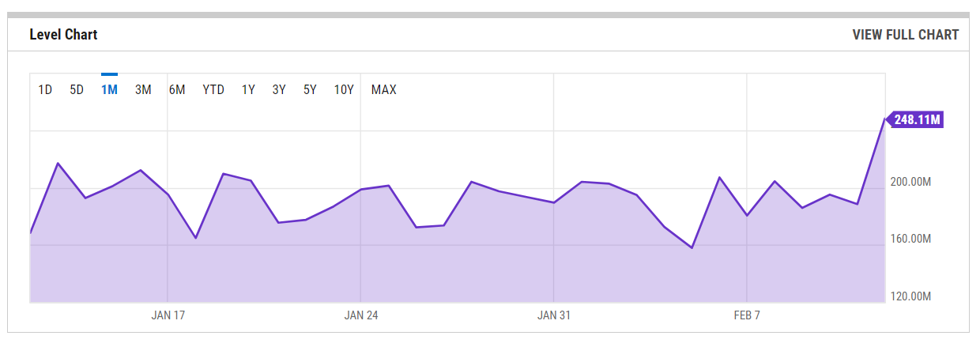Select MAX time range
980x347 pixels.
[x=384, y=90]
